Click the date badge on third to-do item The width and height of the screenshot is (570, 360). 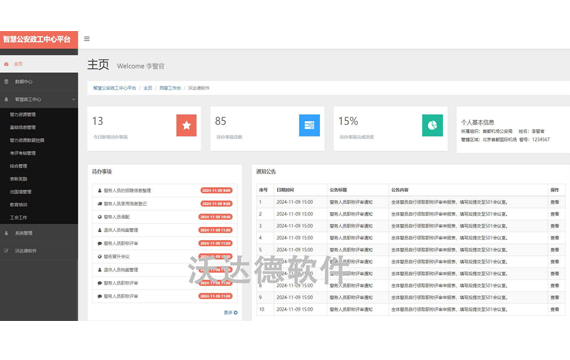click(216, 217)
